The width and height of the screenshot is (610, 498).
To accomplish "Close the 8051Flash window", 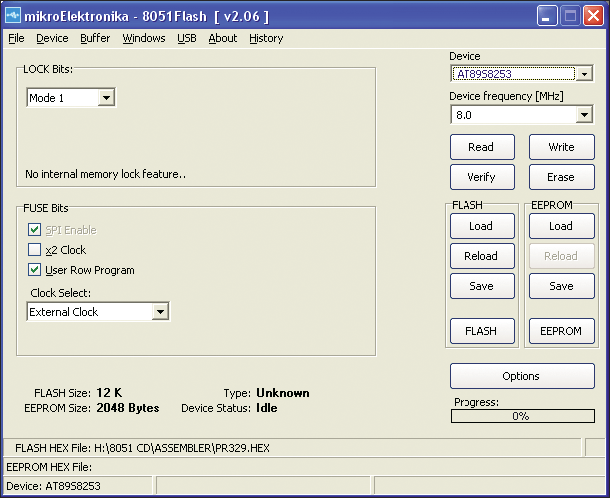I will pyautogui.click(x=593, y=16).
